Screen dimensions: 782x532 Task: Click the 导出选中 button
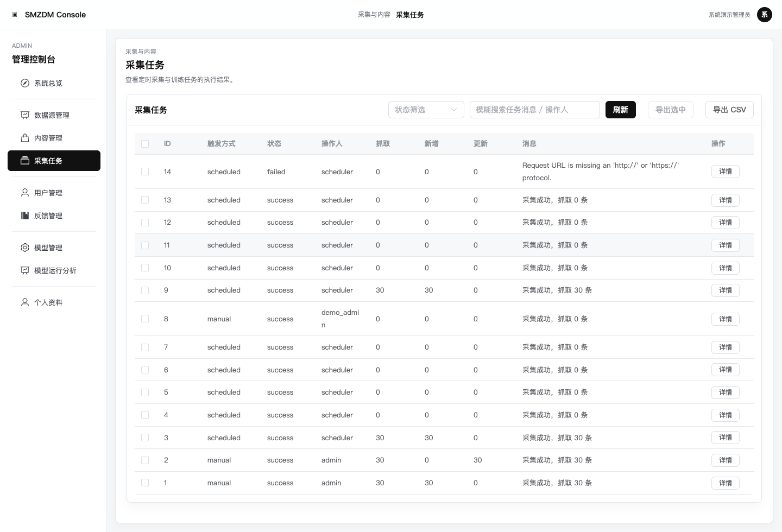(671, 110)
